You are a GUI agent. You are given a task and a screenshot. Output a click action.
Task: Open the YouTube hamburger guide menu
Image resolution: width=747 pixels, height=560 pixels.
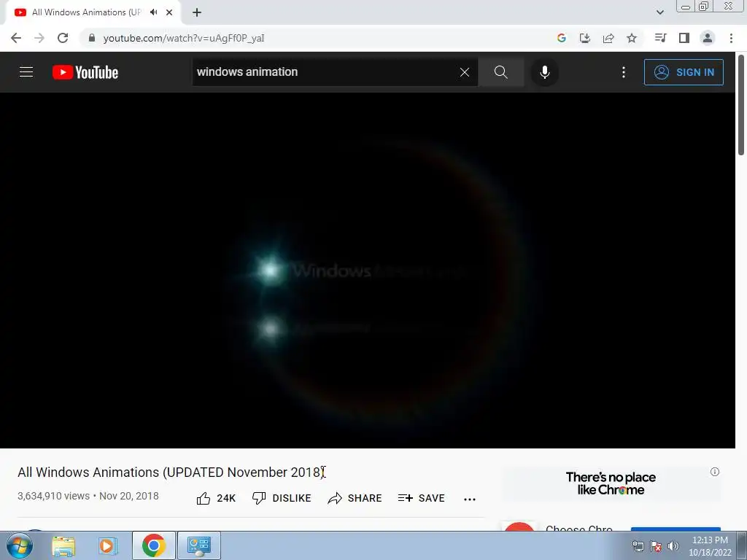tap(26, 72)
